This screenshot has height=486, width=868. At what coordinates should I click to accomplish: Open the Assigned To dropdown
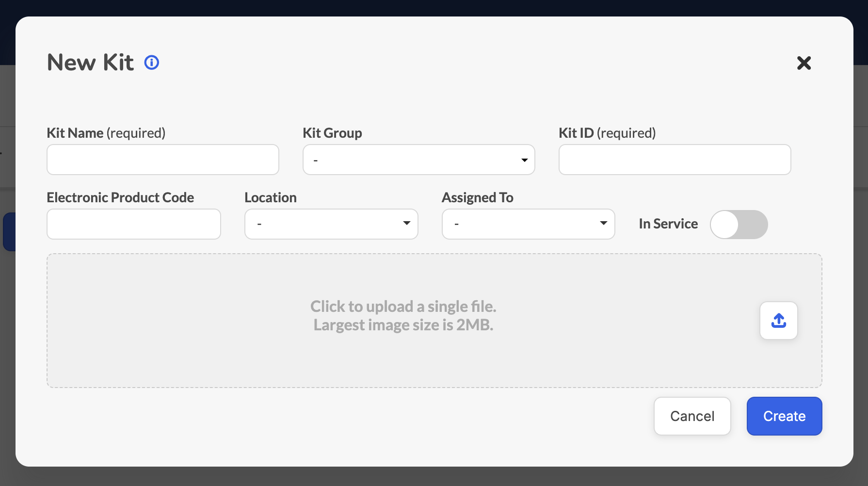(x=529, y=224)
